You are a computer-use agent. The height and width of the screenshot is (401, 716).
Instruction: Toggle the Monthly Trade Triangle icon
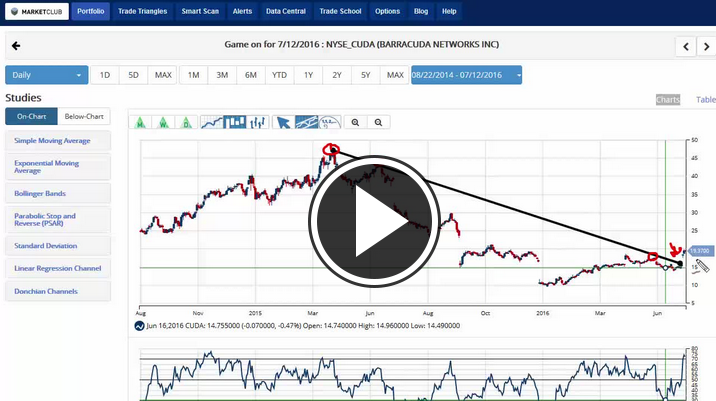tap(141, 122)
